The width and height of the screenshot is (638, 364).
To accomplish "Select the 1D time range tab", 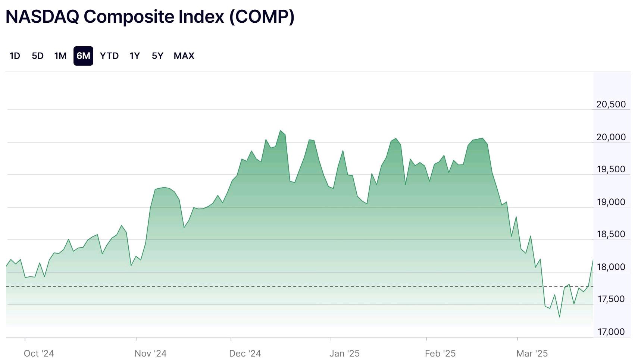I will [15, 56].
